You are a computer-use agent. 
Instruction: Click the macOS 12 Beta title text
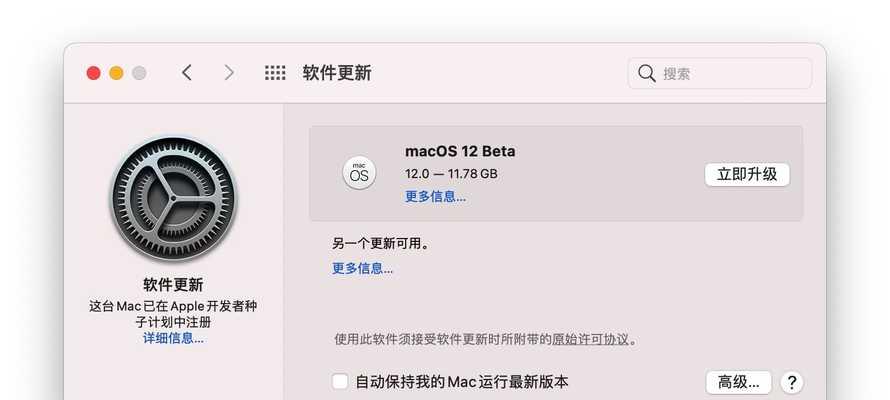coord(460,151)
